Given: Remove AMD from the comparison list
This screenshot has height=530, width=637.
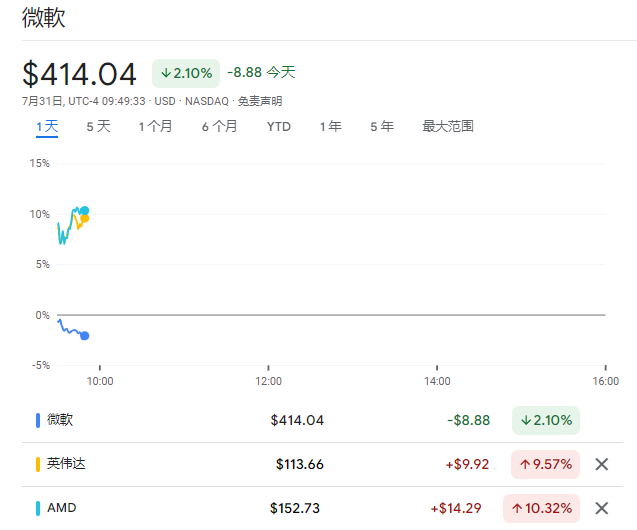Looking at the screenshot, I should 601,508.
